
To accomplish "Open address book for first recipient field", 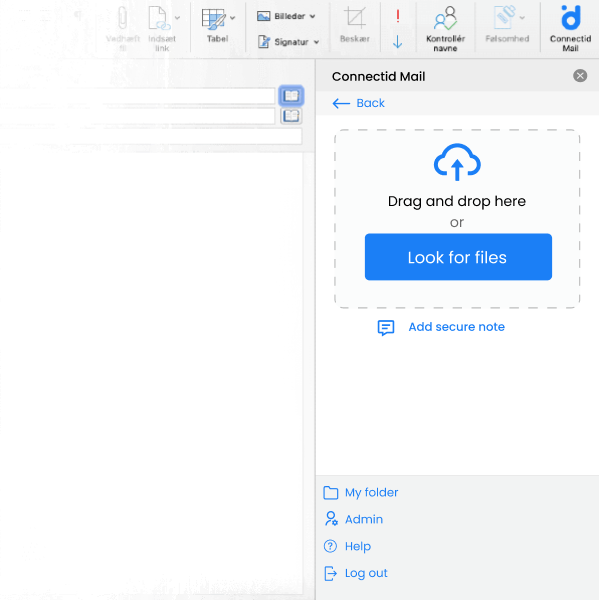I will [x=291, y=96].
